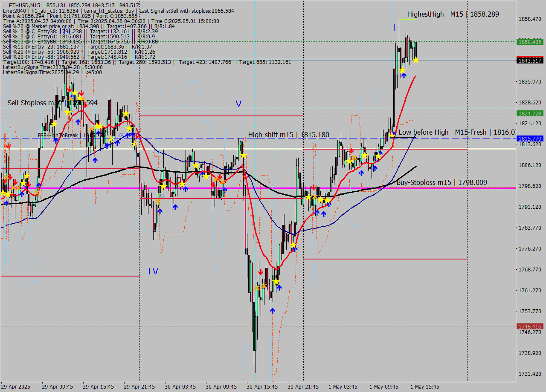
Task: Click the 30 Apr 15:45 time axis label
Action: pos(262,387)
